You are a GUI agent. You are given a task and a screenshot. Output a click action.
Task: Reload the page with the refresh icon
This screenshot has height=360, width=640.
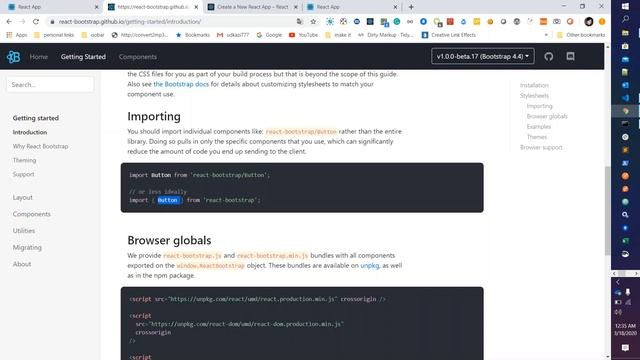36,22
